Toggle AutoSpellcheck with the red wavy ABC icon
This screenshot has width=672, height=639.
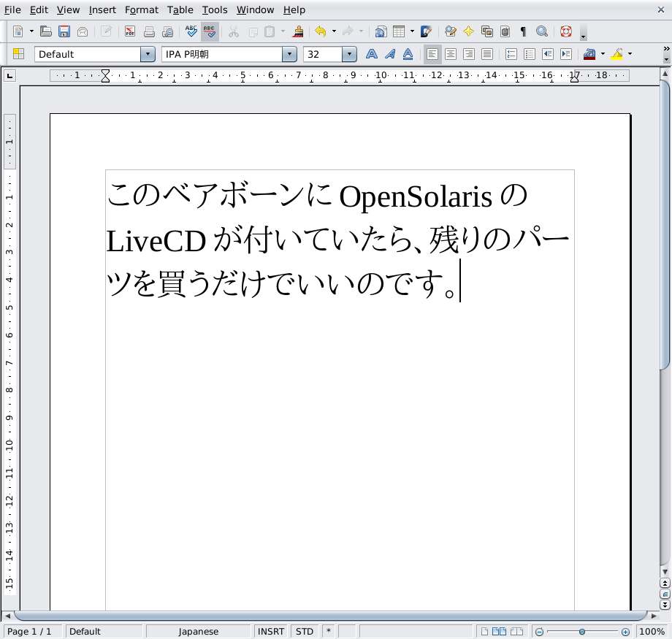210,31
